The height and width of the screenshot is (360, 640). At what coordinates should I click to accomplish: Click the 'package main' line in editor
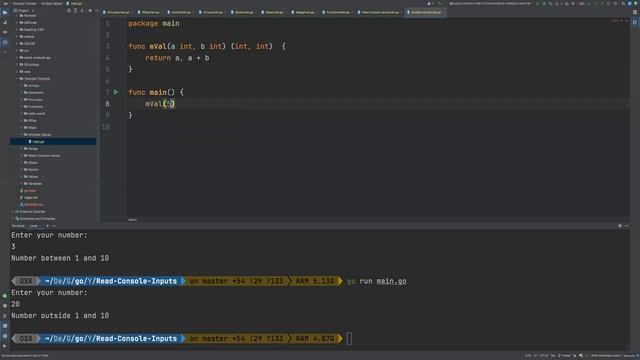tap(154, 24)
